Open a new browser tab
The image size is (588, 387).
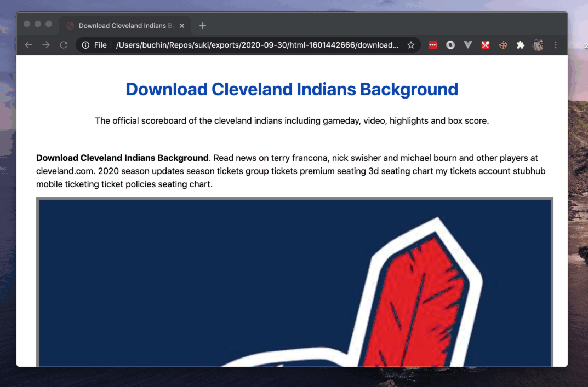click(x=203, y=26)
